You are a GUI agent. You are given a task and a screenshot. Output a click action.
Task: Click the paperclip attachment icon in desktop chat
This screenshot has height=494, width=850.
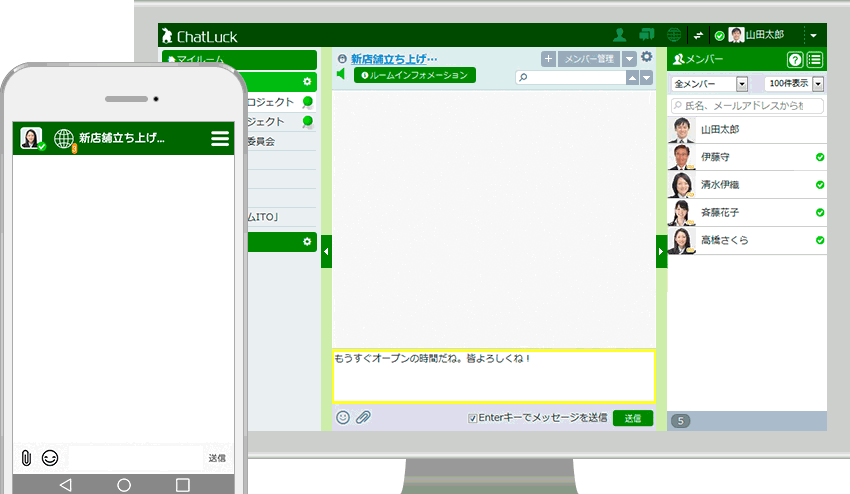click(363, 418)
